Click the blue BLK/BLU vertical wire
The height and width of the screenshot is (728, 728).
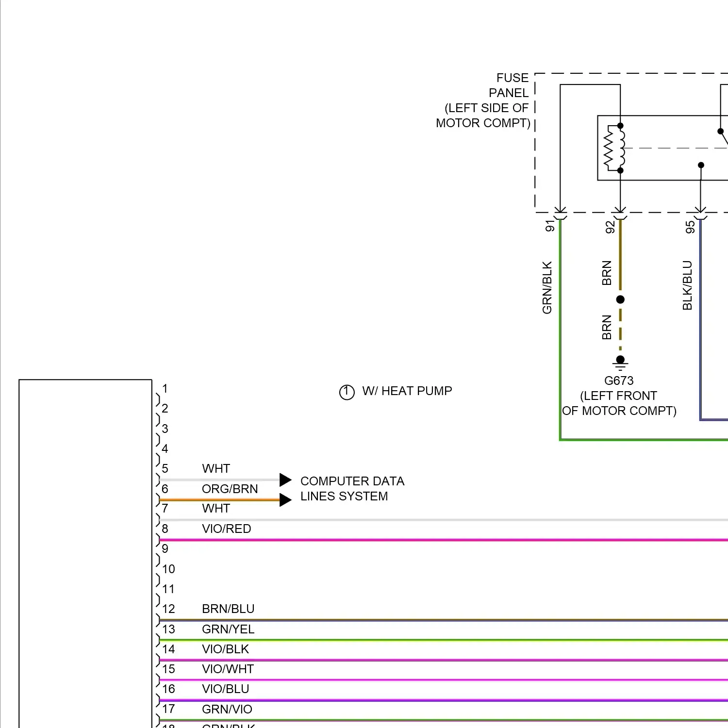pyautogui.click(x=700, y=319)
